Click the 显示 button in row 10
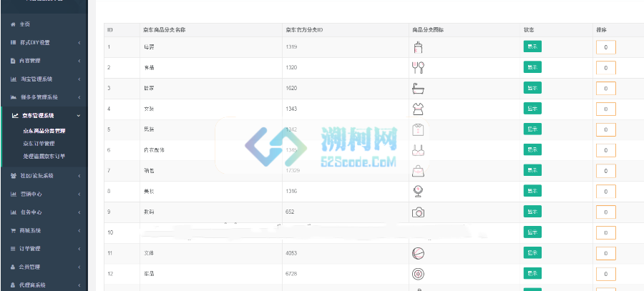The image size is (644, 291). point(532,232)
